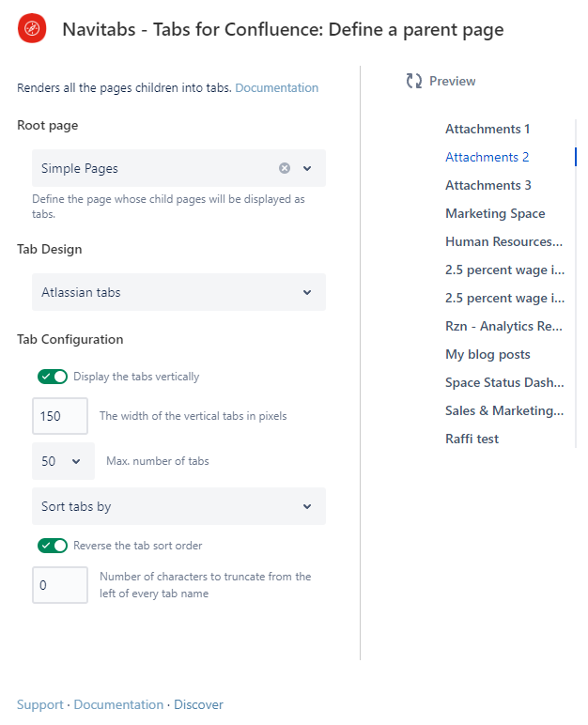This screenshot has width=588, height=725.
Task: Toggle Display the tabs vertically switch
Action: tap(53, 377)
